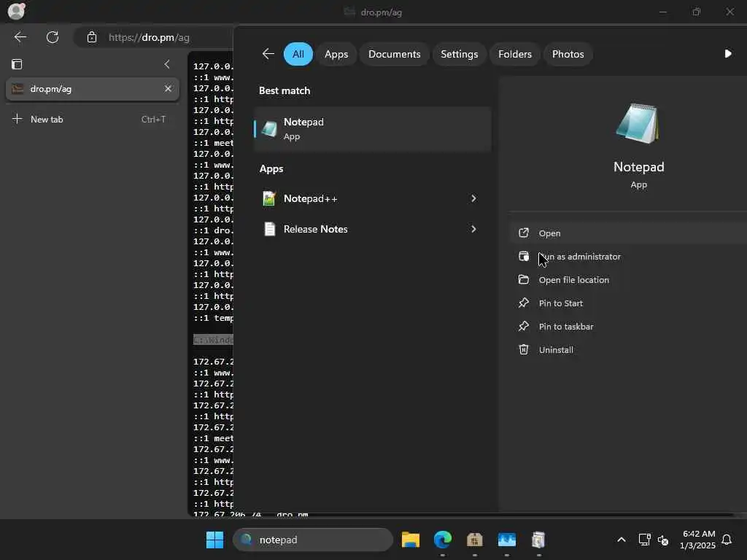Viewport: 747px width, 560px height.
Task: Switch to Settings search filter
Action: point(460,54)
